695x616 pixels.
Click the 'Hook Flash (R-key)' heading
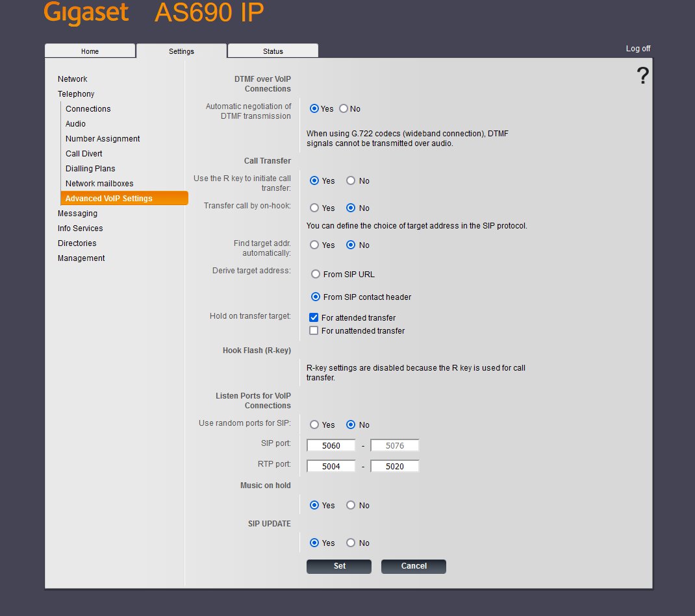(x=257, y=351)
